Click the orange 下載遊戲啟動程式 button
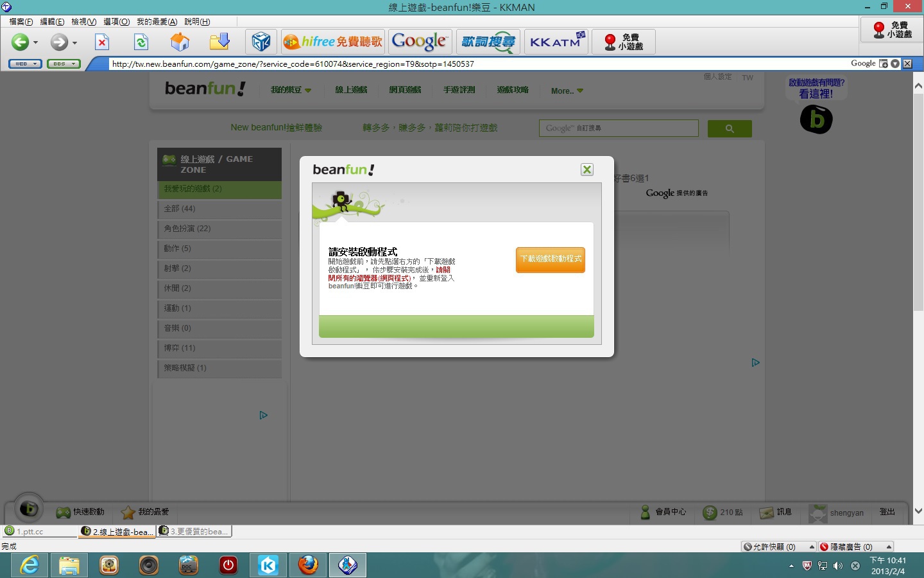 click(551, 259)
